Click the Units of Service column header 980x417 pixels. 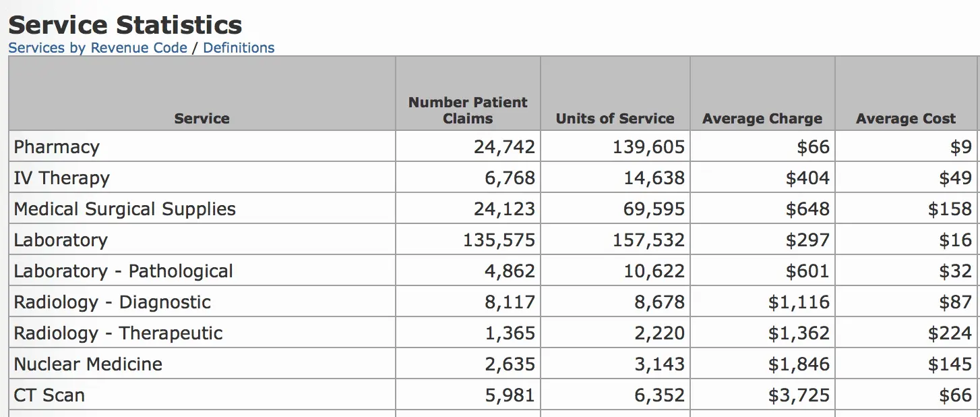[x=615, y=119]
